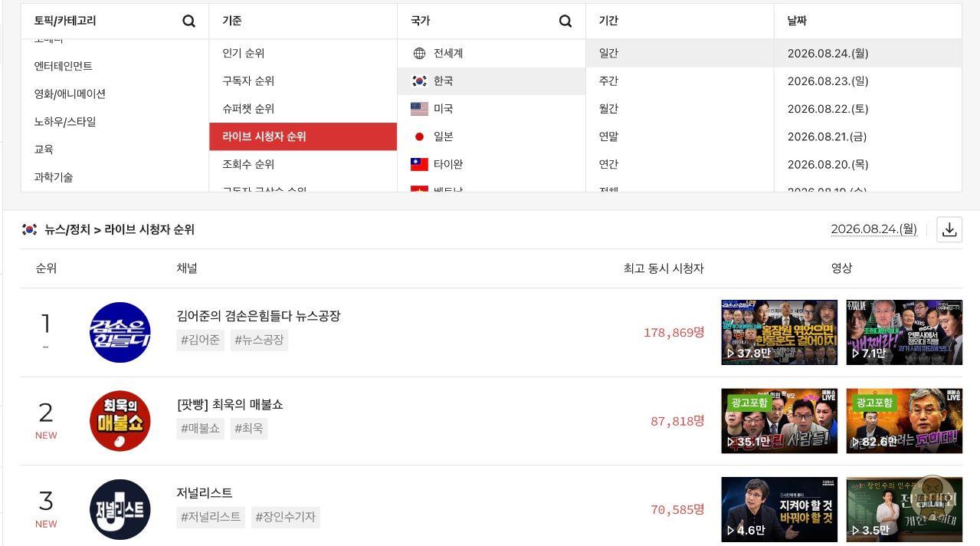Select 구독자 순위 ranking criterion
This screenshot has height=546, width=980.
pos(303,81)
